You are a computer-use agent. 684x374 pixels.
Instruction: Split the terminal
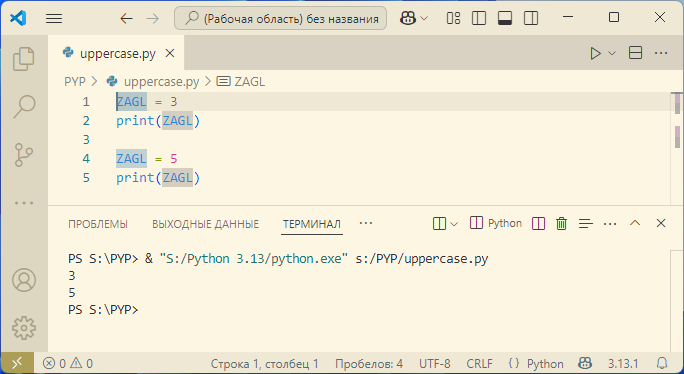pos(538,223)
